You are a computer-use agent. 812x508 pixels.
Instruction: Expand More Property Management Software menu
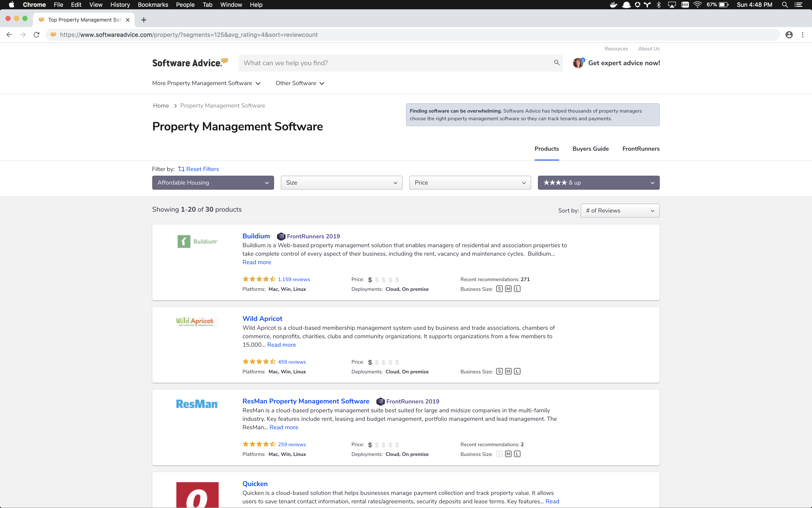pos(206,83)
